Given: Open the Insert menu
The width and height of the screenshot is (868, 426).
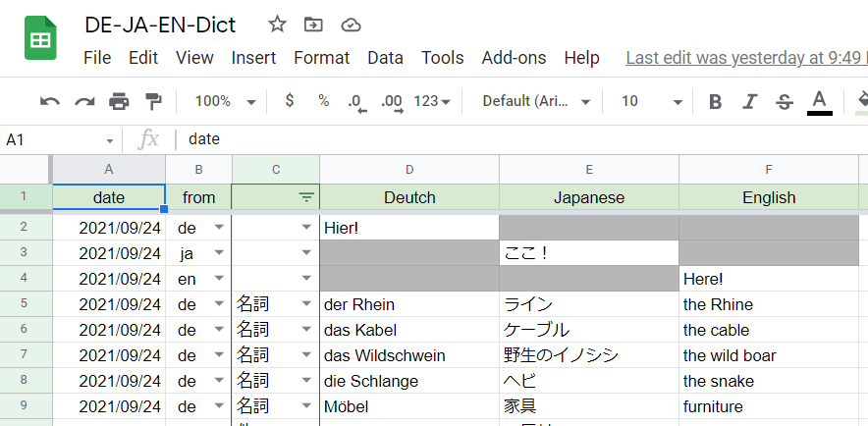Looking at the screenshot, I should pos(253,58).
